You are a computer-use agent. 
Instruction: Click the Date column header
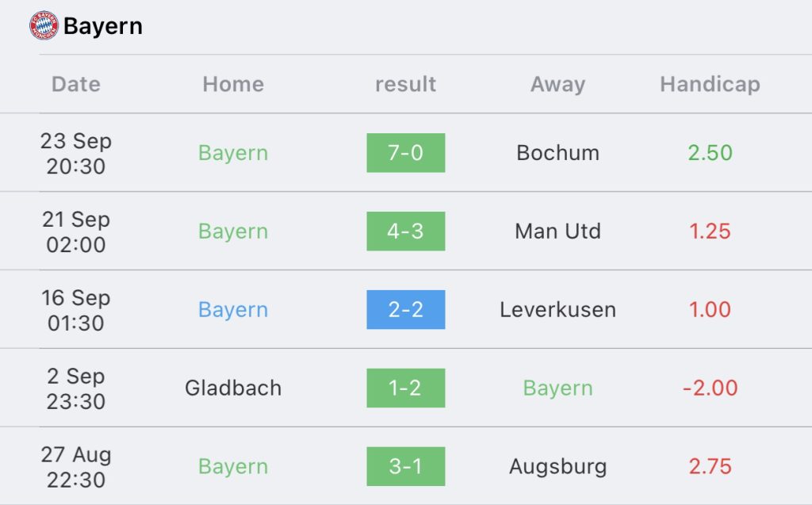[x=76, y=84]
